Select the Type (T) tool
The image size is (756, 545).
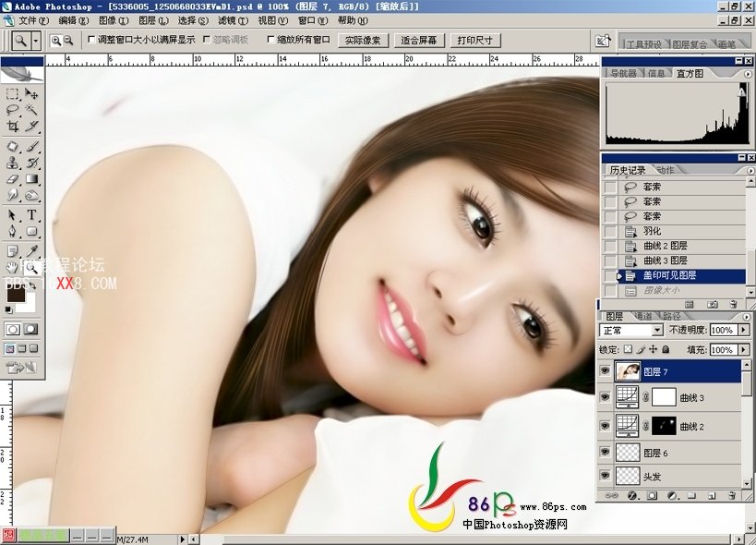[x=31, y=214]
